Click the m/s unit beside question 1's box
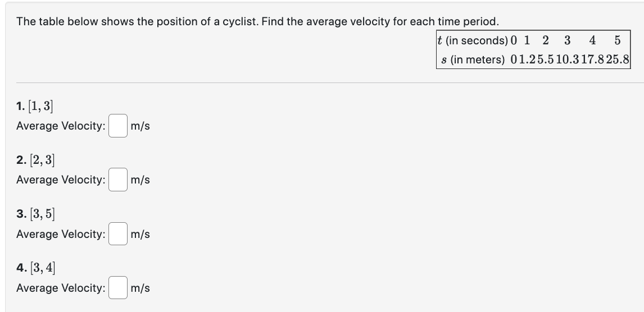 pos(140,126)
